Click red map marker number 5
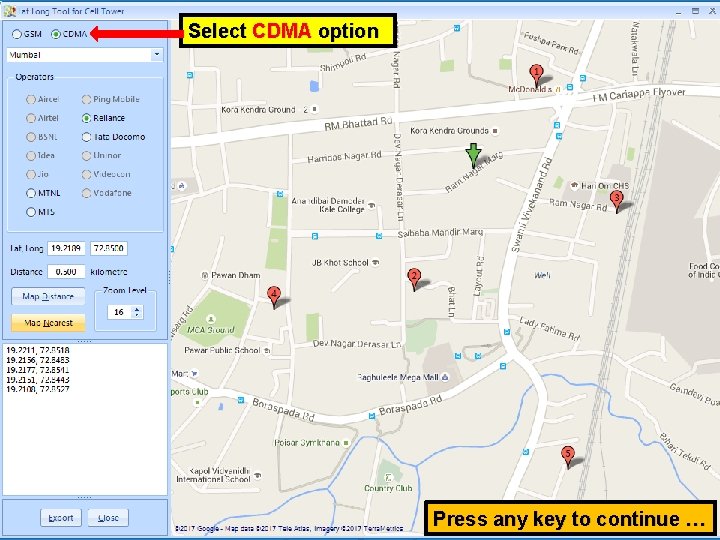Image resolution: width=720 pixels, height=540 pixels. [568, 457]
